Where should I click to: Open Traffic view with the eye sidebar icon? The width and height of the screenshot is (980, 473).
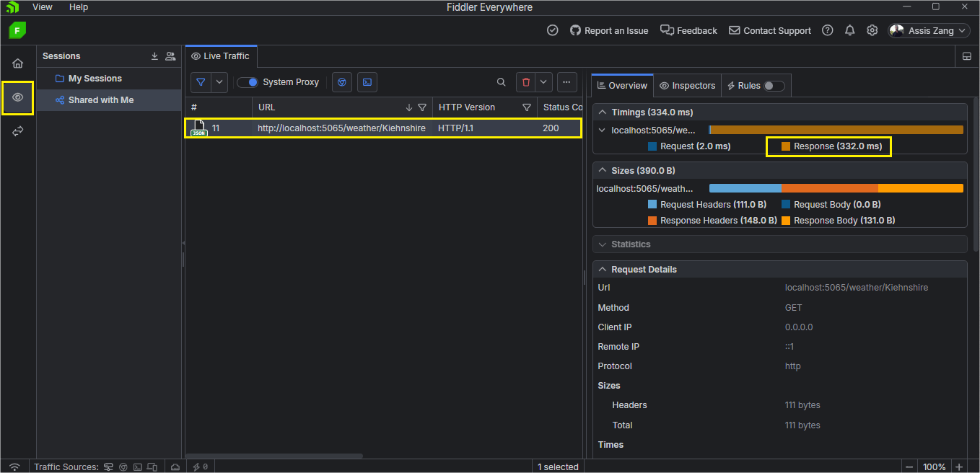pyautogui.click(x=18, y=97)
